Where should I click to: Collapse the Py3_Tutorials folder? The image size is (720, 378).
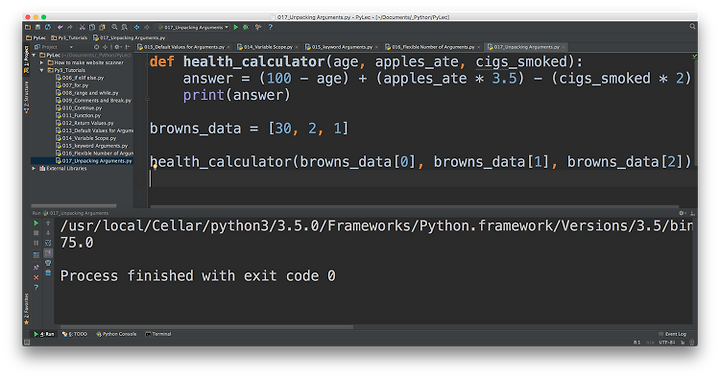[42, 70]
